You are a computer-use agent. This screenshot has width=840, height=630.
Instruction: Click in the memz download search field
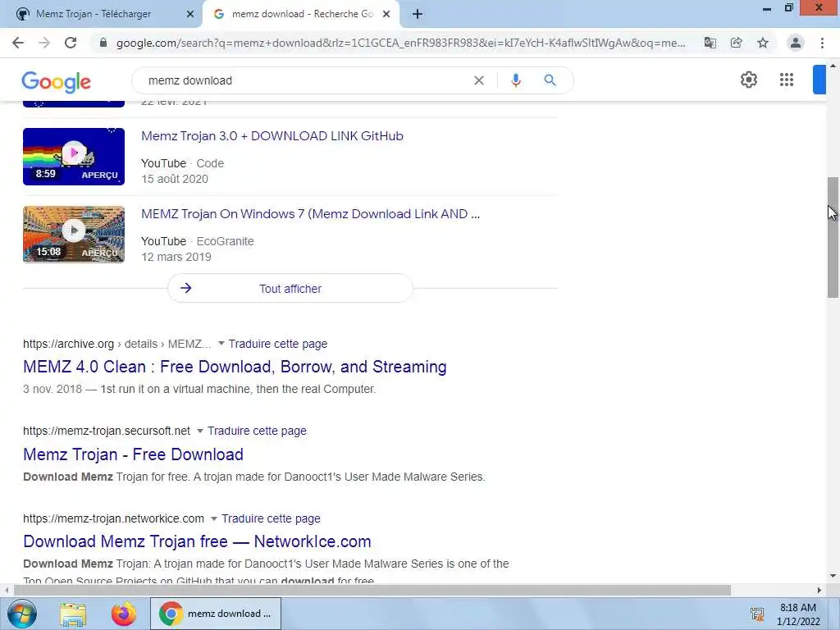pos(305,80)
